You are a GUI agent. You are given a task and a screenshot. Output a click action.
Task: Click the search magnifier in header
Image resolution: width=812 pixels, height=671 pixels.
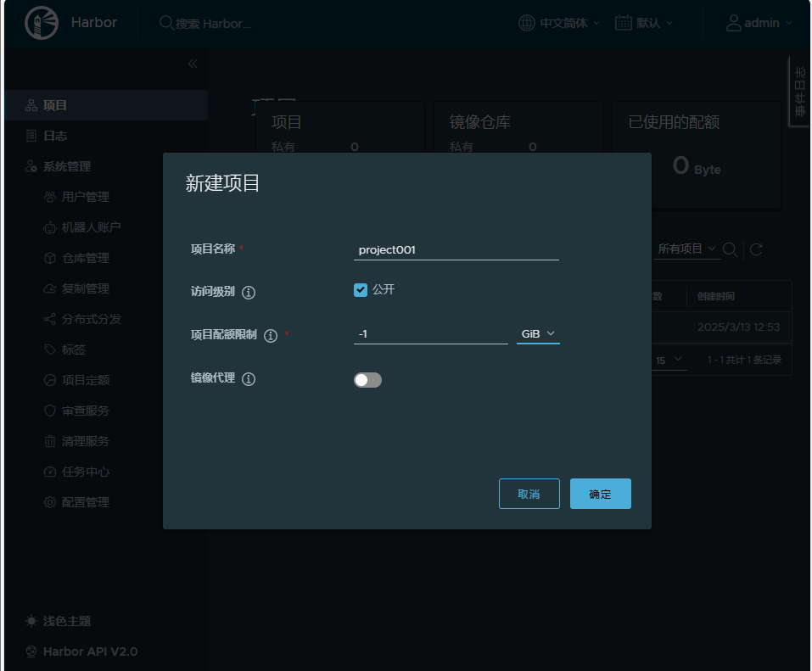(166, 23)
